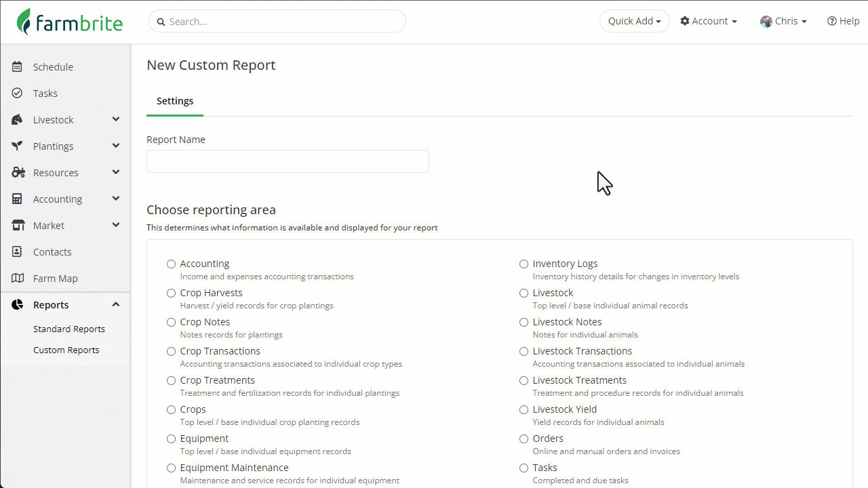Choose the Livestock Treatments radio option

(x=524, y=380)
